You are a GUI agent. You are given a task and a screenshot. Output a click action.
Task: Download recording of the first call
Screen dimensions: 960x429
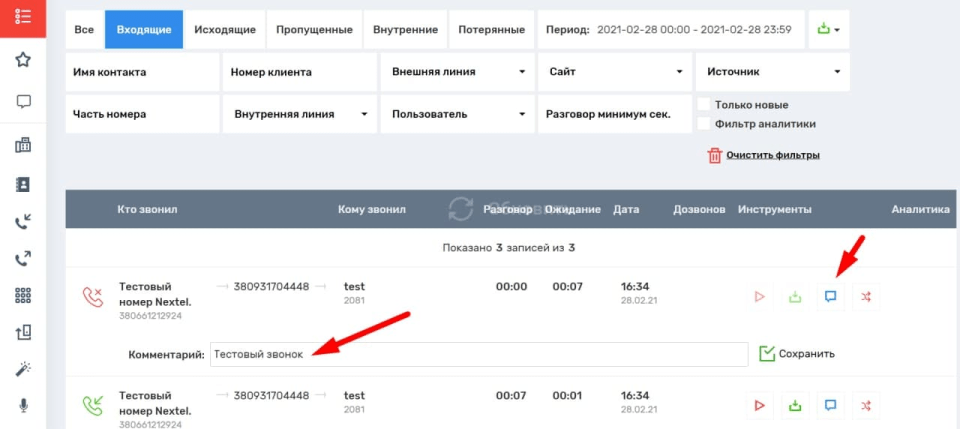(x=795, y=297)
